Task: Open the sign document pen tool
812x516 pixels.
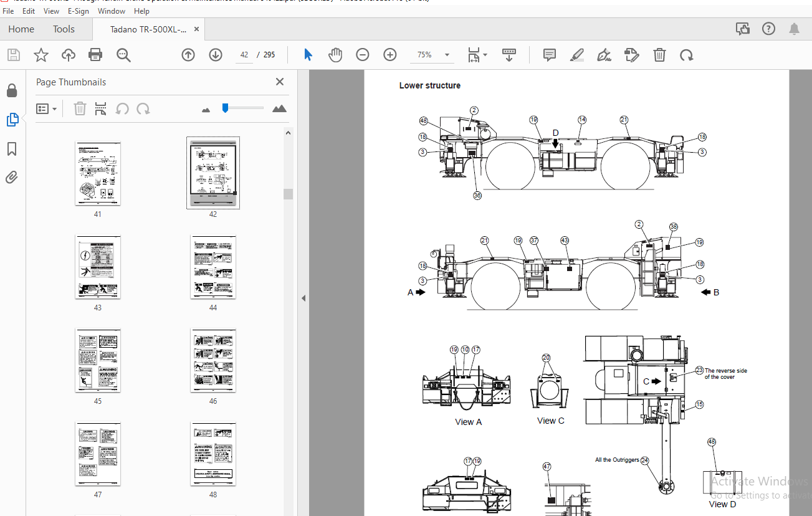Action: click(604, 55)
